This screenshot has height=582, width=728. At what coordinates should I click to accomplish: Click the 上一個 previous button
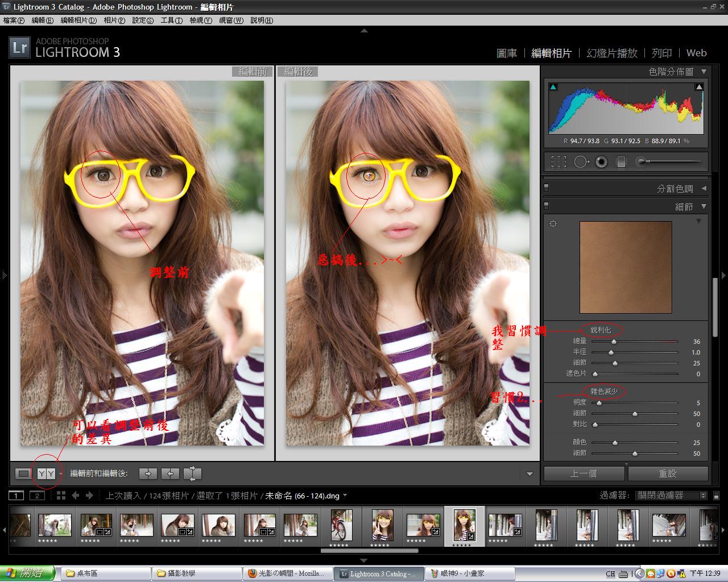click(584, 473)
